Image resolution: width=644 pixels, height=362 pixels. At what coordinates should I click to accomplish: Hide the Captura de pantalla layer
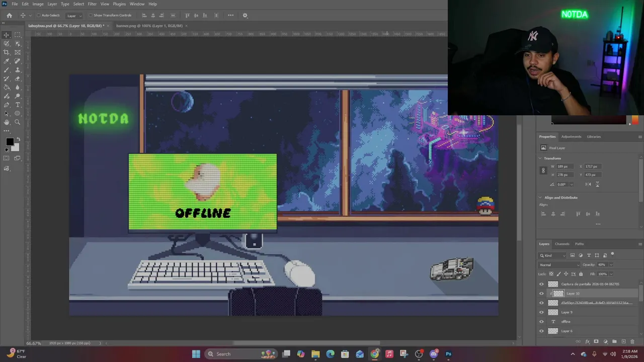click(542, 284)
